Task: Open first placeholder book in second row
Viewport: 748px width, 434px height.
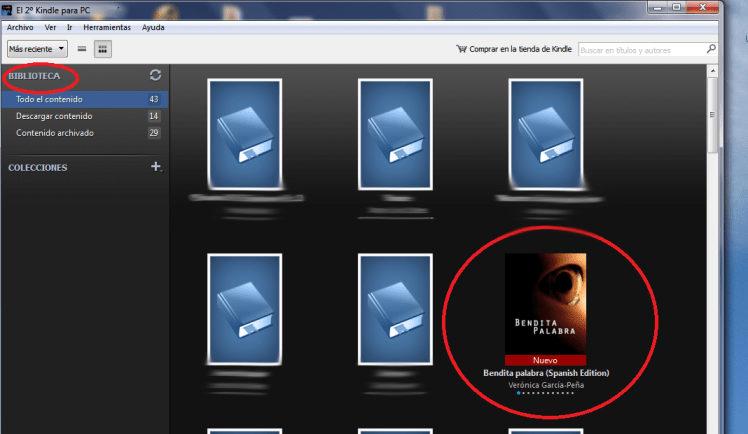Action: click(242, 308)
